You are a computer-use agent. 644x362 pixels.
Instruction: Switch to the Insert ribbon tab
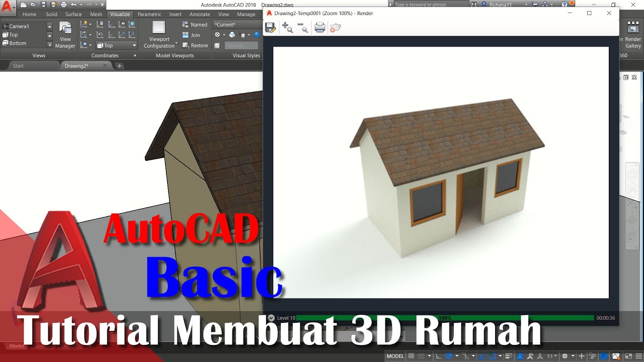tap(176, 14)
